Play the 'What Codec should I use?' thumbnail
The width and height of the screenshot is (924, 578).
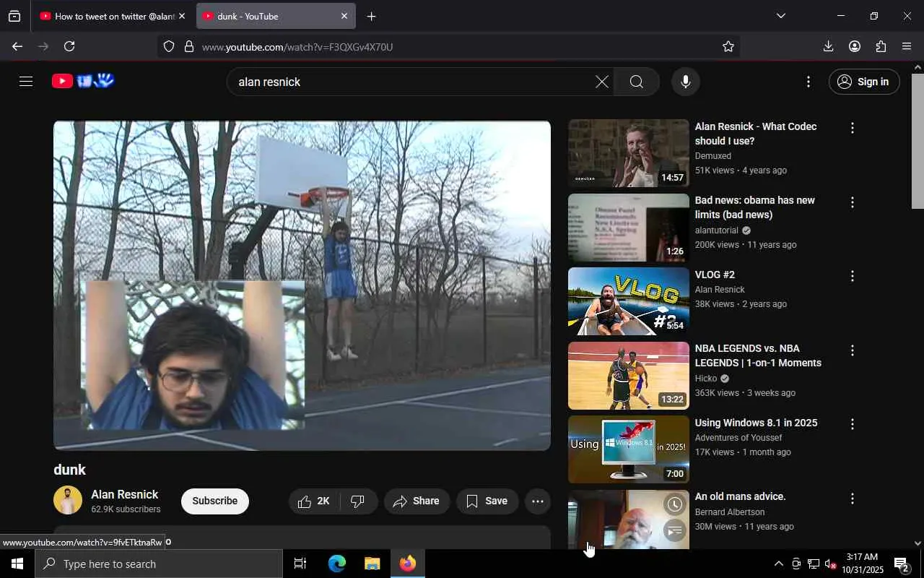(x=629, y=153)
